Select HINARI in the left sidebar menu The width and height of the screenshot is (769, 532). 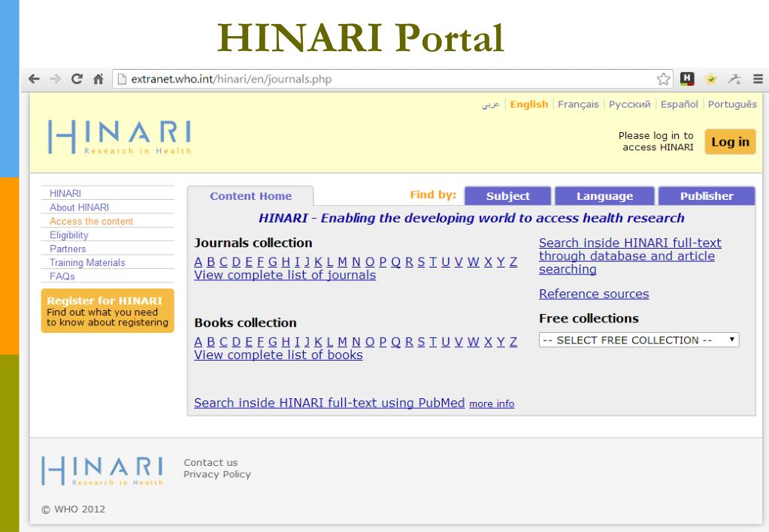click(x=65, y=193)
